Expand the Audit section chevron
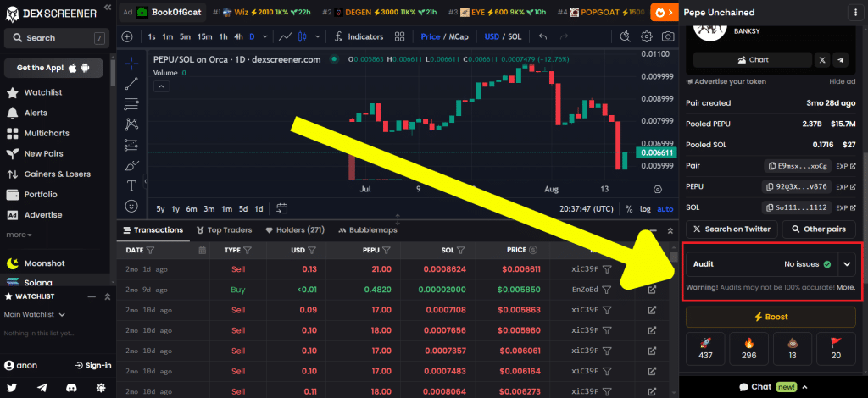This screenshot has height=398, width=868. coord(847,264)
